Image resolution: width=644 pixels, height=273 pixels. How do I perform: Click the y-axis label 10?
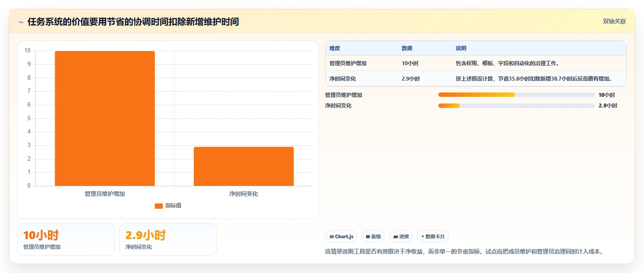coord(27,51)
